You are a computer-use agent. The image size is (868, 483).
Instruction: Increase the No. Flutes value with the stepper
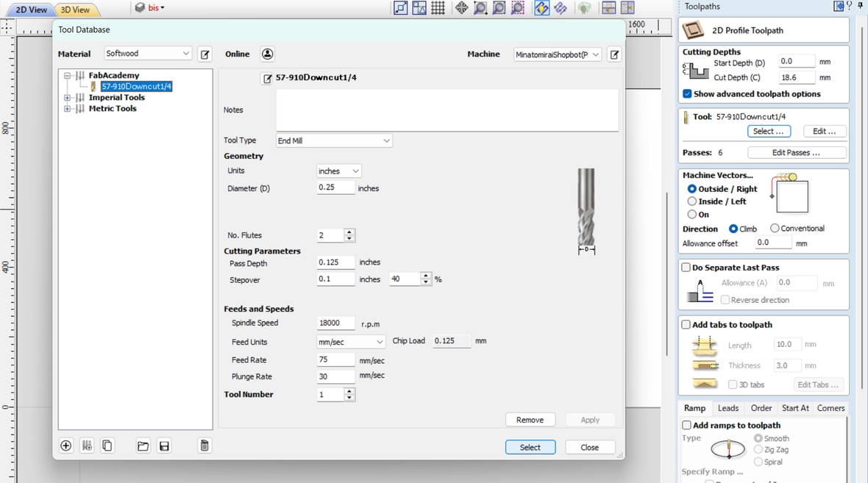(349, 232)
